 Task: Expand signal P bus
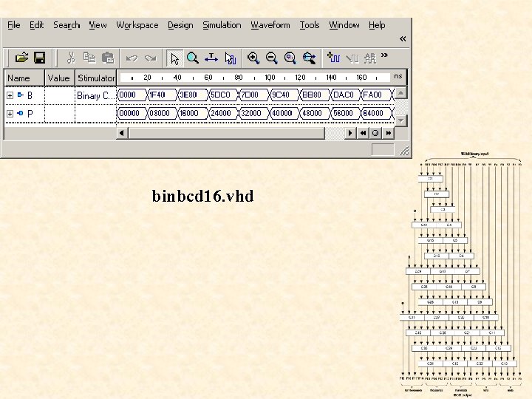pyautogui.click(x=10, y=114)
